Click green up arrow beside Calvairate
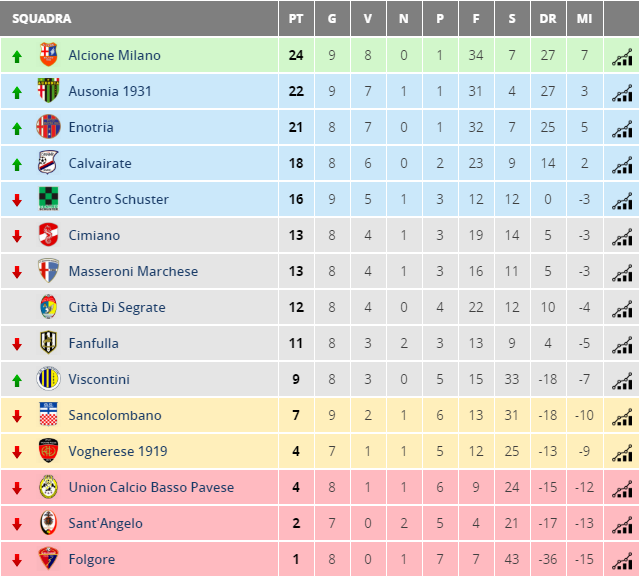Viewport: 639px width, 579px height. [x=17, y=165]
